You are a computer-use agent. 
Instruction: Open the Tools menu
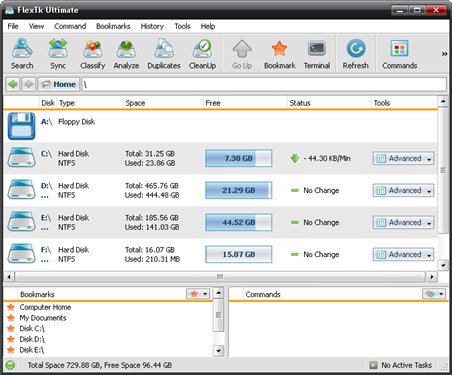tap(182, 26)
